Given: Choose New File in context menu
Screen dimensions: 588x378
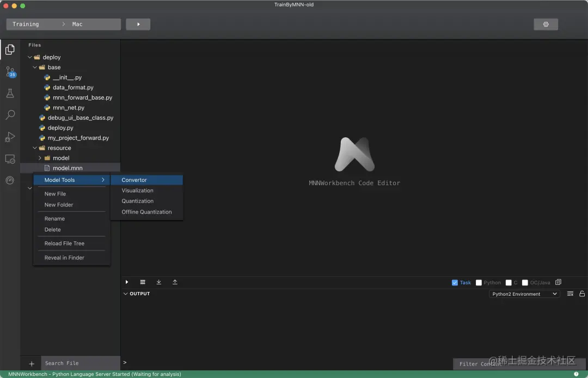Looking at the screenshot, I should point(72,194).
